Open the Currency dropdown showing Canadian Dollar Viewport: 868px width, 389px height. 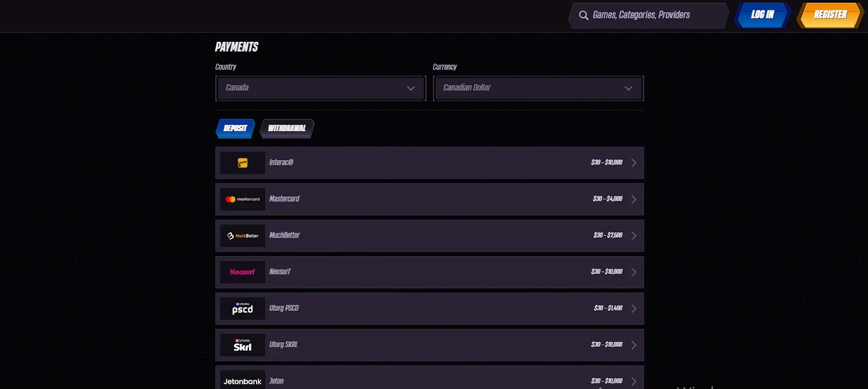[538, 88]
